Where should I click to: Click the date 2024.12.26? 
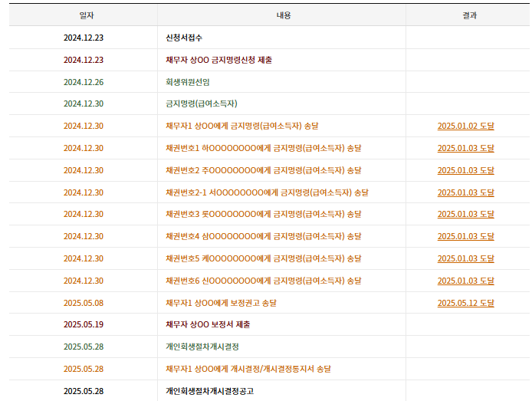pos(84,82)
